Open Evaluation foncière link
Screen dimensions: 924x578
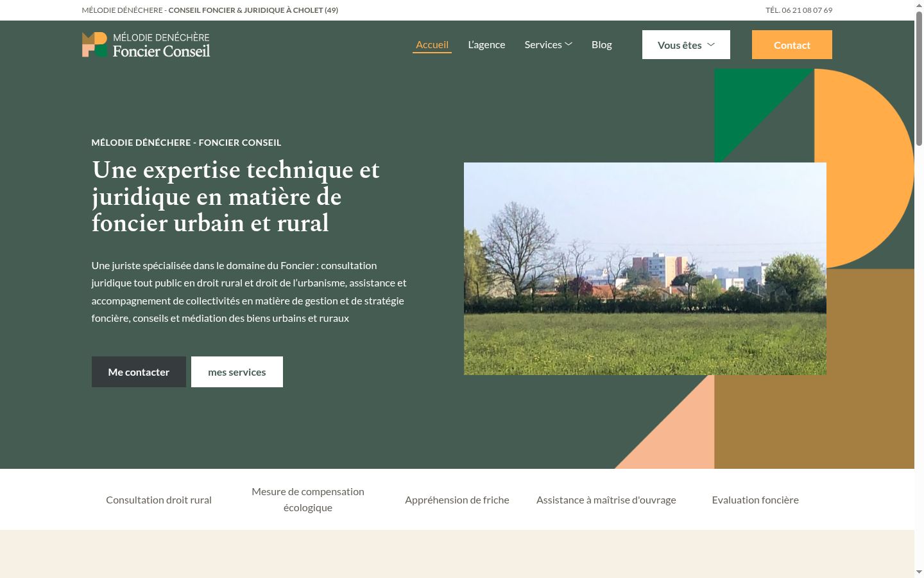click(x=755, y=500)
